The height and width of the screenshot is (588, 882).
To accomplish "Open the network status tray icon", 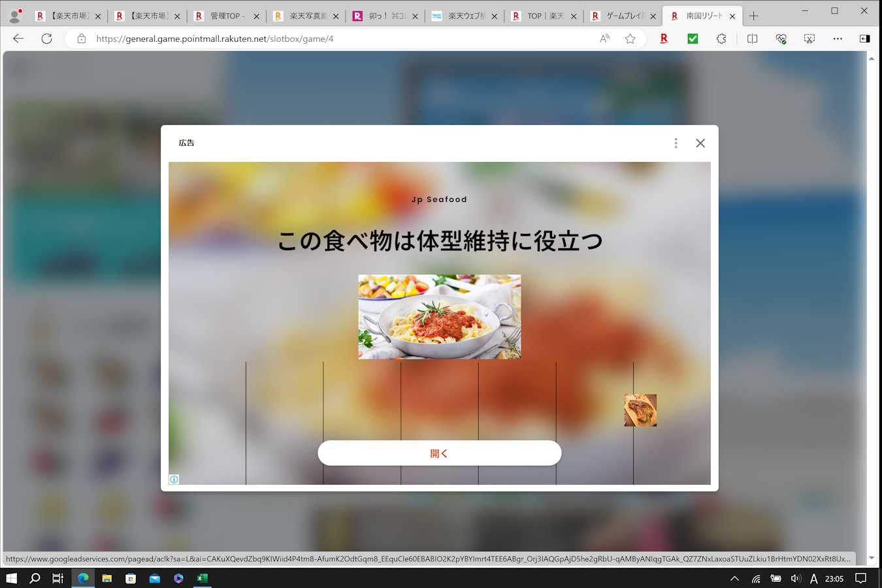I will [756, 578].
